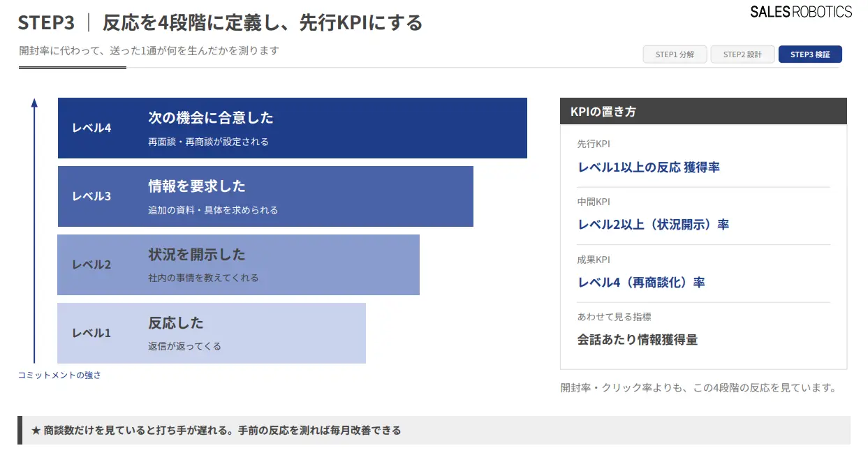
Task: Click the 開封率・クリック率よりも note
Action: pos(698,388)
